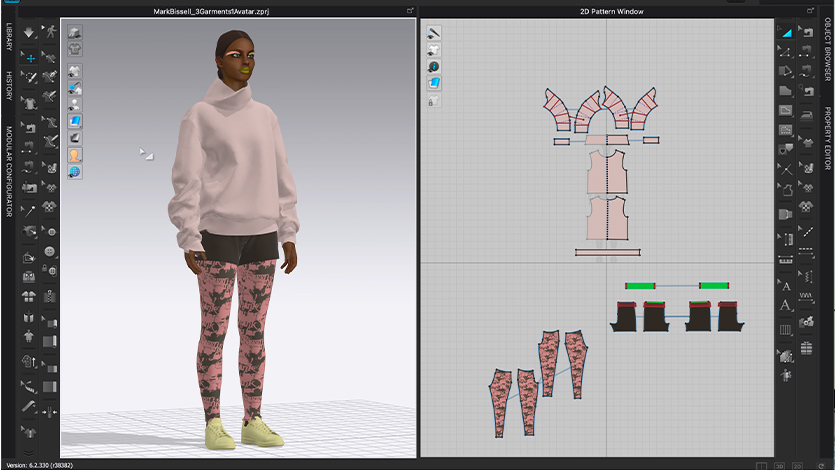Select the blue Select/Move tool

pyautogui.click(x=29, y=55)
